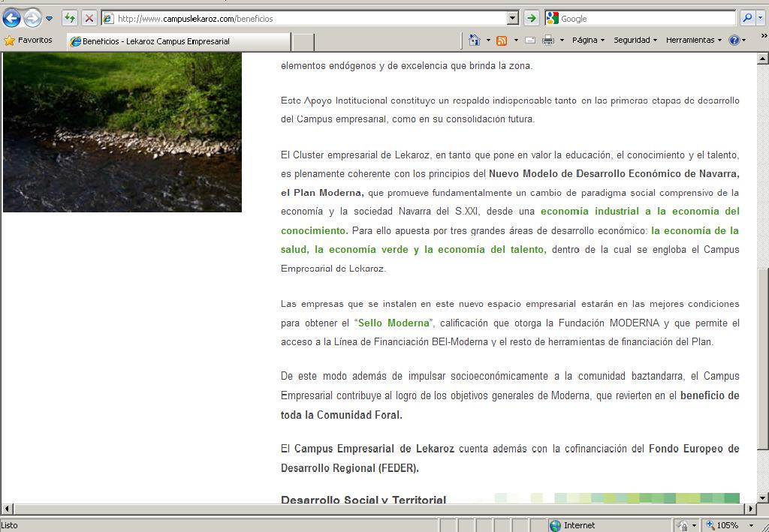The height and width of the screenshot is (532, 769).
Task: Open the search provider dropdown arrow
Action: (x=761, y=18)
